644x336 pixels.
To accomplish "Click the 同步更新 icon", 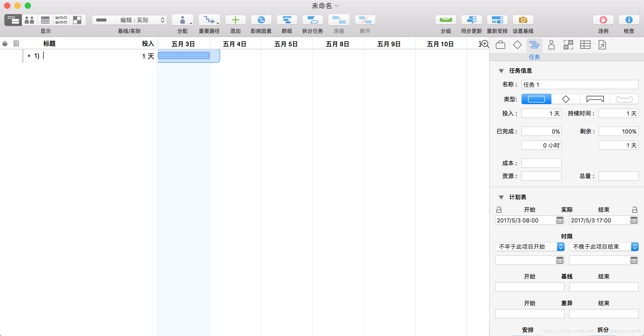I will tap(471, 20).
